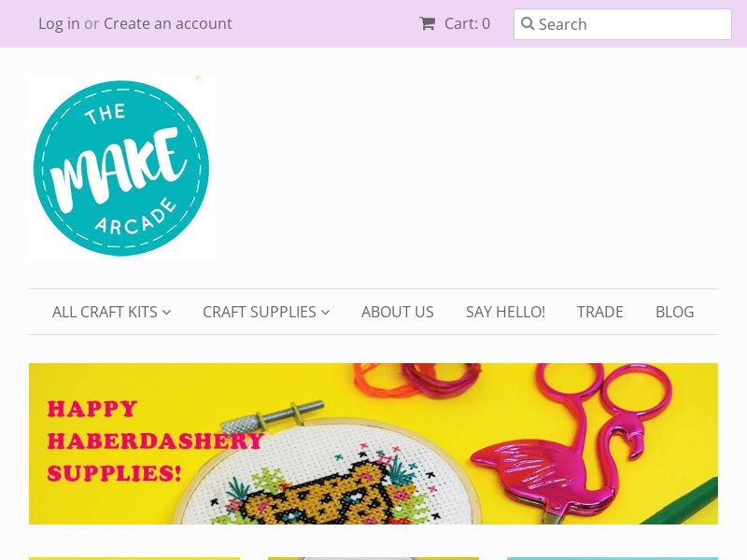Expand the Craft Supplies chevron

[x=325, y=313]
